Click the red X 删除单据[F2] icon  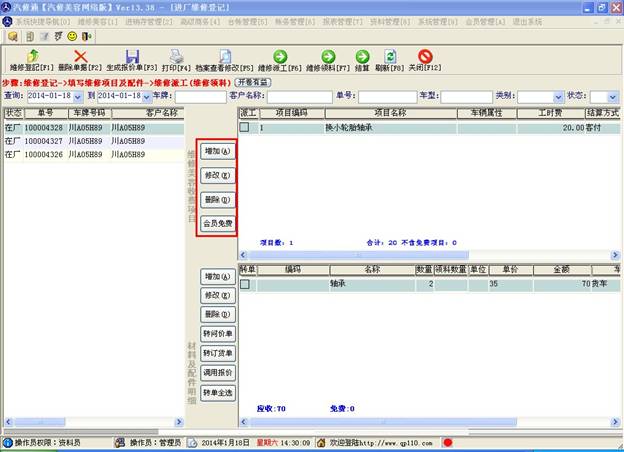80,62
